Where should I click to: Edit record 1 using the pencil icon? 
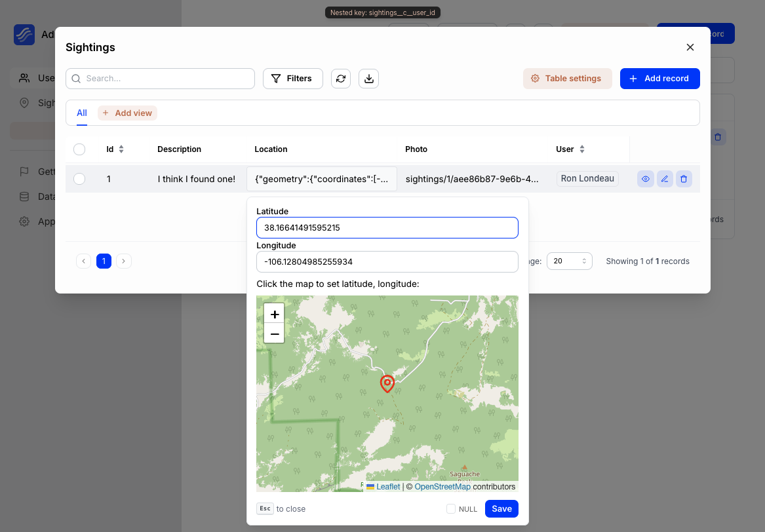665,178
